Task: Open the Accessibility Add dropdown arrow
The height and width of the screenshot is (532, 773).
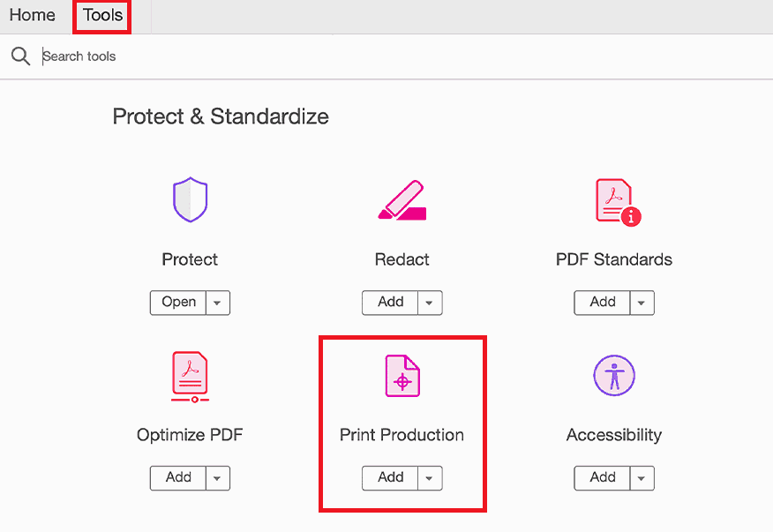Action: click(642, 478)
